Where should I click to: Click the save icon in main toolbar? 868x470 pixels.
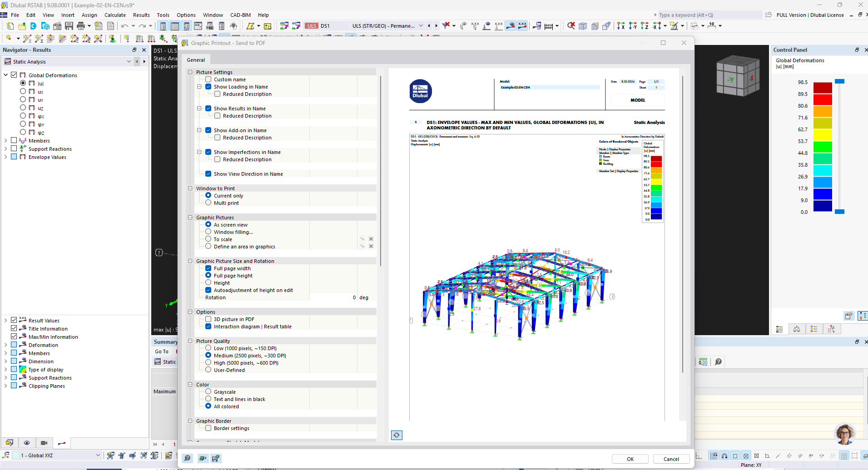click(x=69, y=26)
